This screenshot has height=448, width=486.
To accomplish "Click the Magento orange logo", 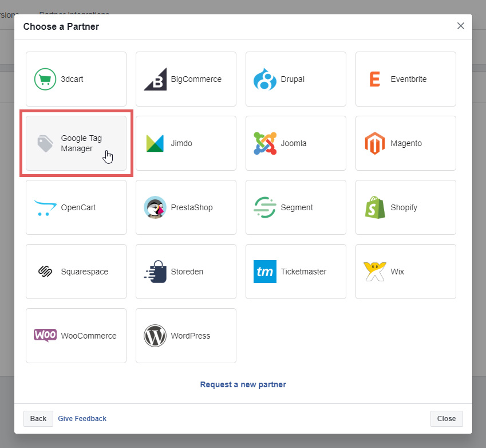I will point(375,143).
